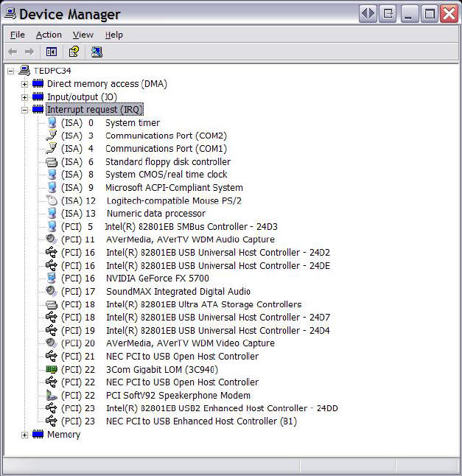
Task: Click the floppy disk controller icon
Action: [52, 162]
